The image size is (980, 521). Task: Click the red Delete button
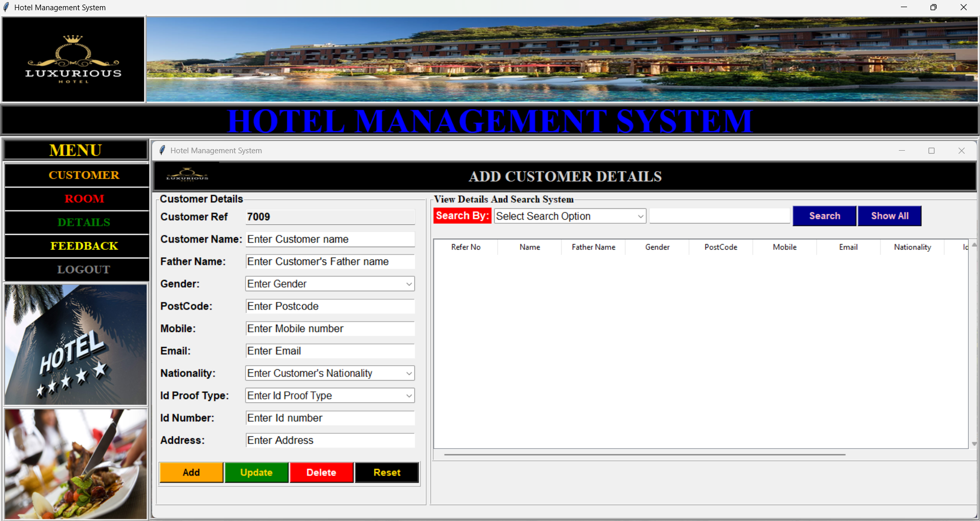click(321, 472)
